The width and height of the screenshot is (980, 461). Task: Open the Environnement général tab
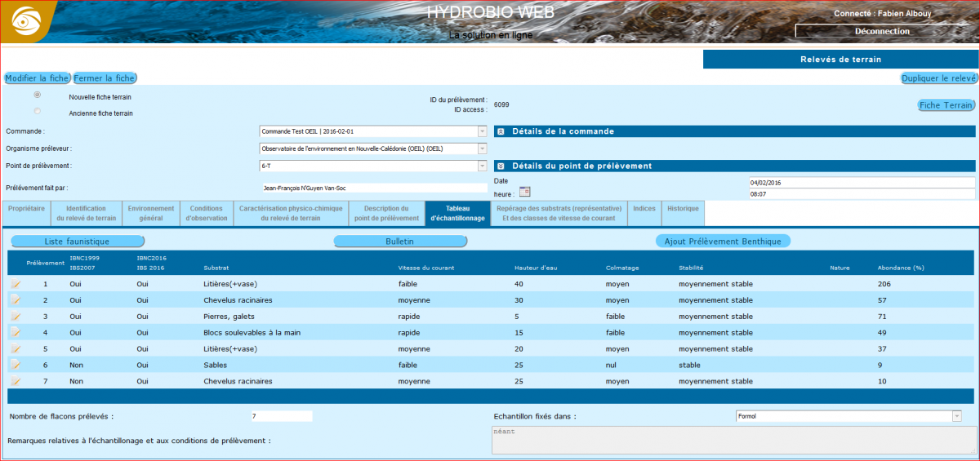[x=150, y=214]
